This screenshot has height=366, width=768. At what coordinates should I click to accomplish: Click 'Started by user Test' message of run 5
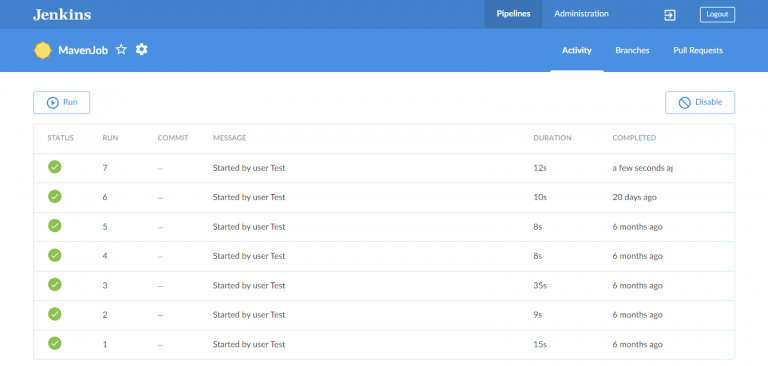pos(249,227)
